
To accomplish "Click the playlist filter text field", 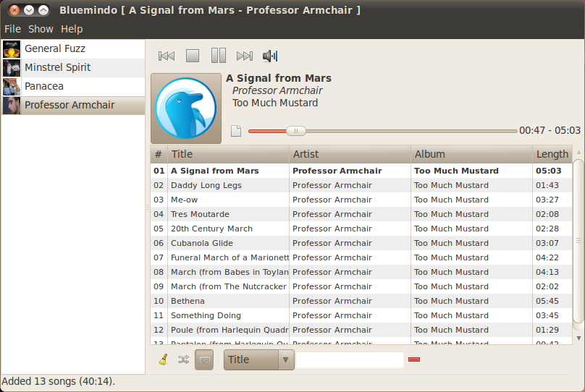I will [x=350, y=359].
